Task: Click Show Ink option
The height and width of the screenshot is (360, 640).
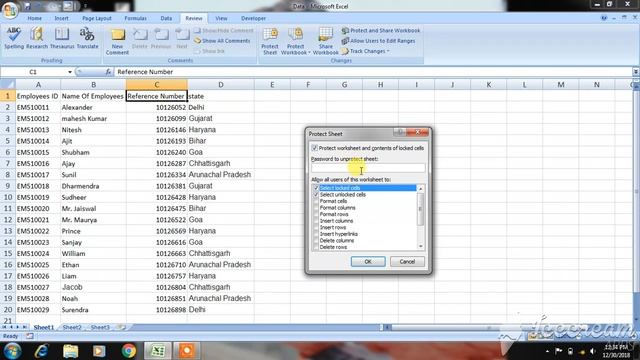Action: click(x=209, y=51)
